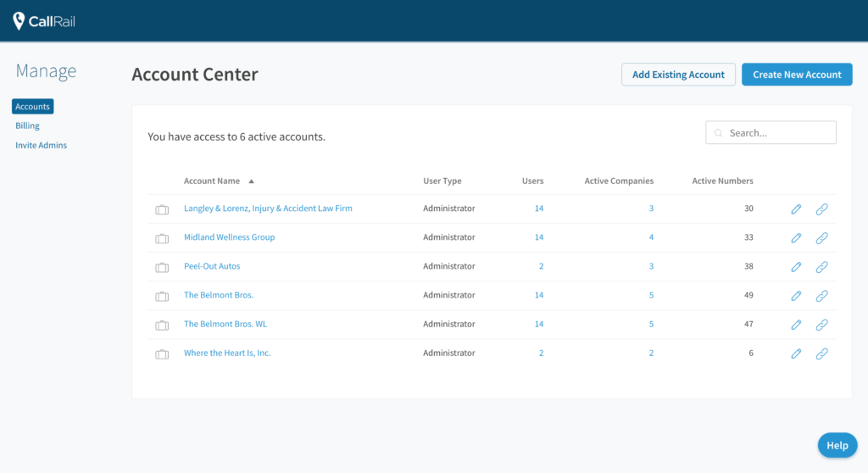This screenshot has height=473, width=868.
Task: Edit The Belmont Bros. WL with pencil icon
Action: click(x=796, y=324)
